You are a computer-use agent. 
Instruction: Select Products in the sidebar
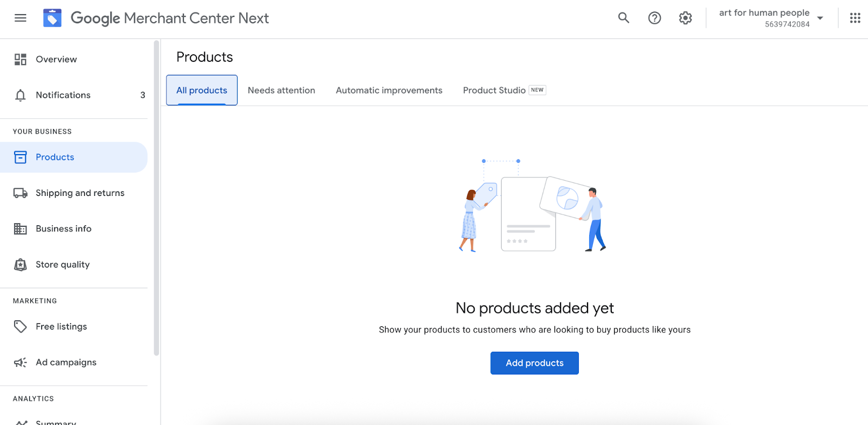click(74, 157)
